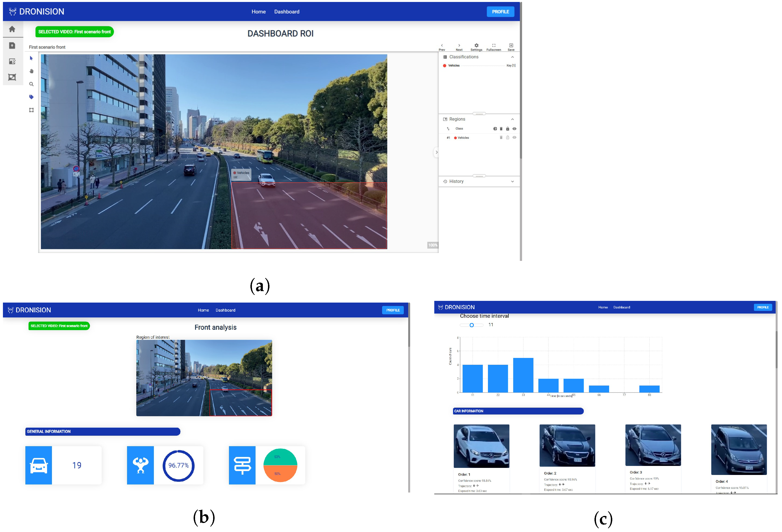Toggle lock on region #1 Vehicles
Image resolution: width=782 pixels, height=532 pixels.
click(x=507, y=138)
